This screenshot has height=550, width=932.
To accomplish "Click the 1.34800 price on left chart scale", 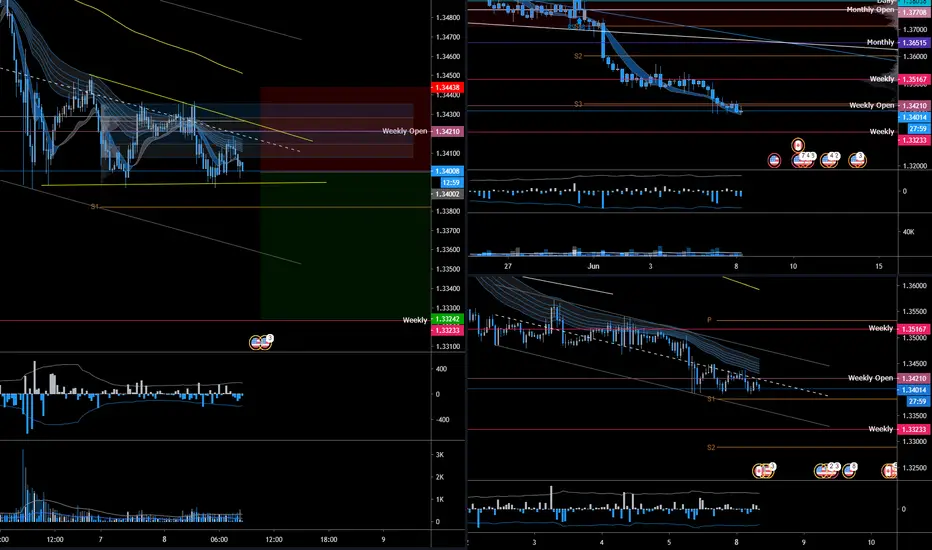I will click(448, 18).
